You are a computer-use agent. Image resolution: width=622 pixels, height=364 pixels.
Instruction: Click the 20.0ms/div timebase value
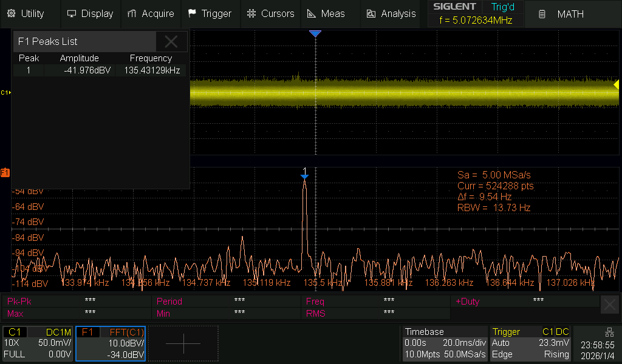pyautogui.click(x=464, y=343)
